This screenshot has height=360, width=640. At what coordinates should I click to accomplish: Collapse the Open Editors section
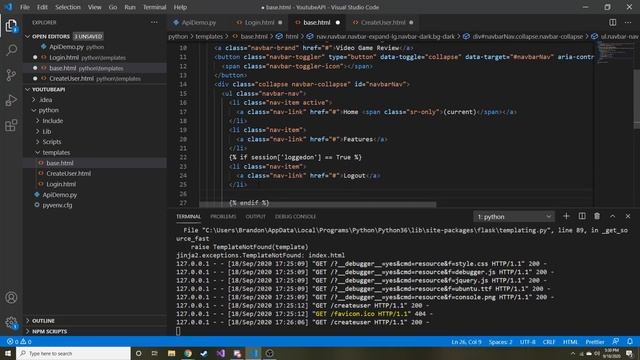[x=27, y=36]
